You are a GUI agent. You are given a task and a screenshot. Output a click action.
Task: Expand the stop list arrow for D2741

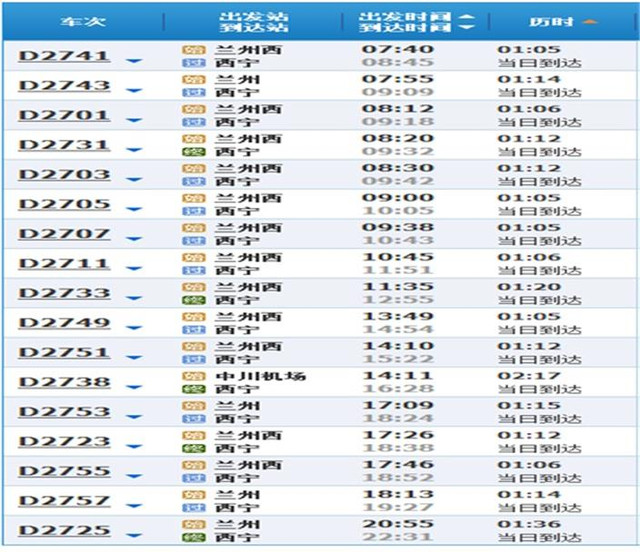coord(133,62)
